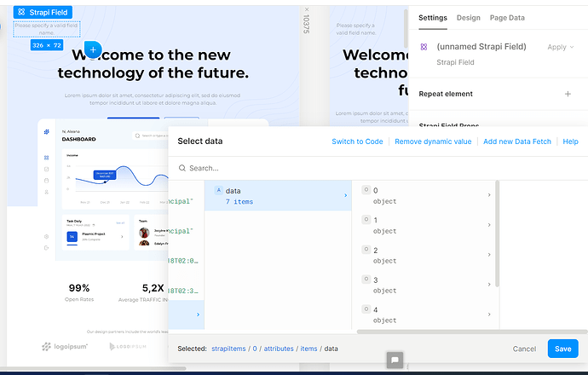Add a Repeat element with plus icon
This screenshot has width=588, height=375.
pos(568,94)
